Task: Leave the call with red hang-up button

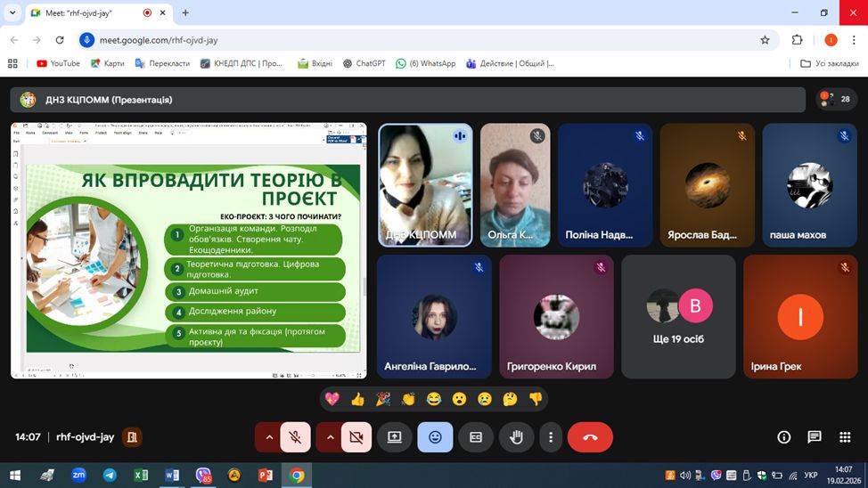Action: 590,437
